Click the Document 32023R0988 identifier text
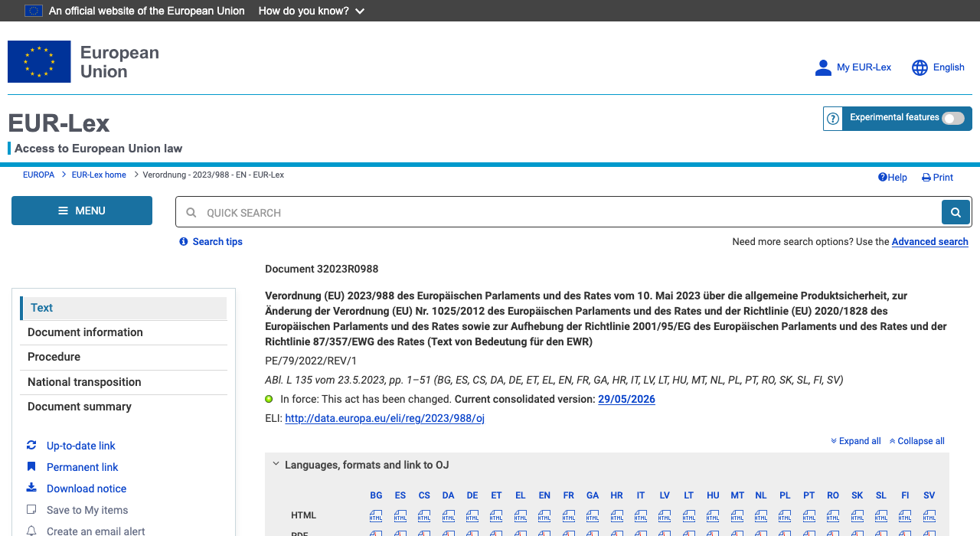Screen dimensions: 980x536 [x=322, y=269]
